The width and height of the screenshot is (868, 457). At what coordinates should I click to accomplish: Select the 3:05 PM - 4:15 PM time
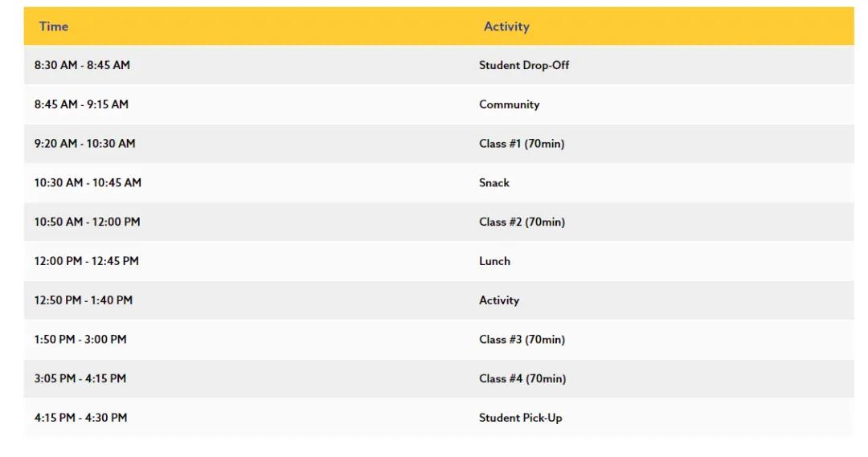(80, 378)
